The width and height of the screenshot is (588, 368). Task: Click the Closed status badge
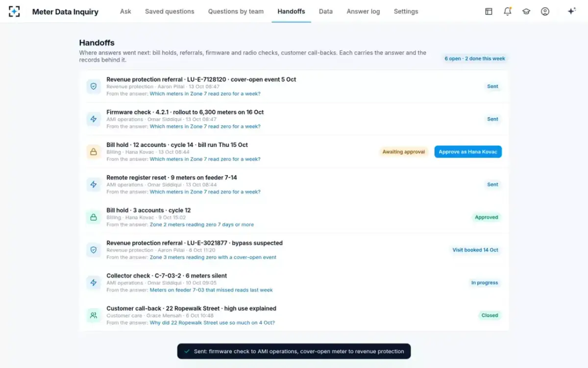click(490, 315)
